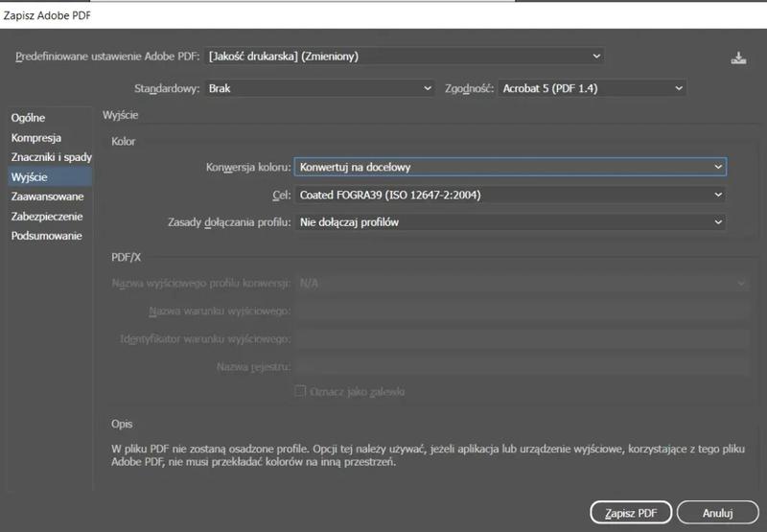Go to the Kompresja section
The image size is (767, 532).
tap(36, 137)
